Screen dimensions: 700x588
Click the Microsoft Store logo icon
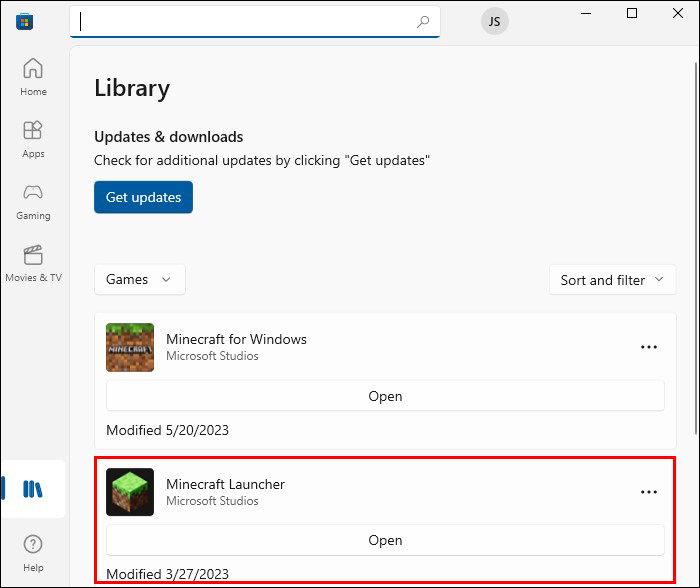25,21
